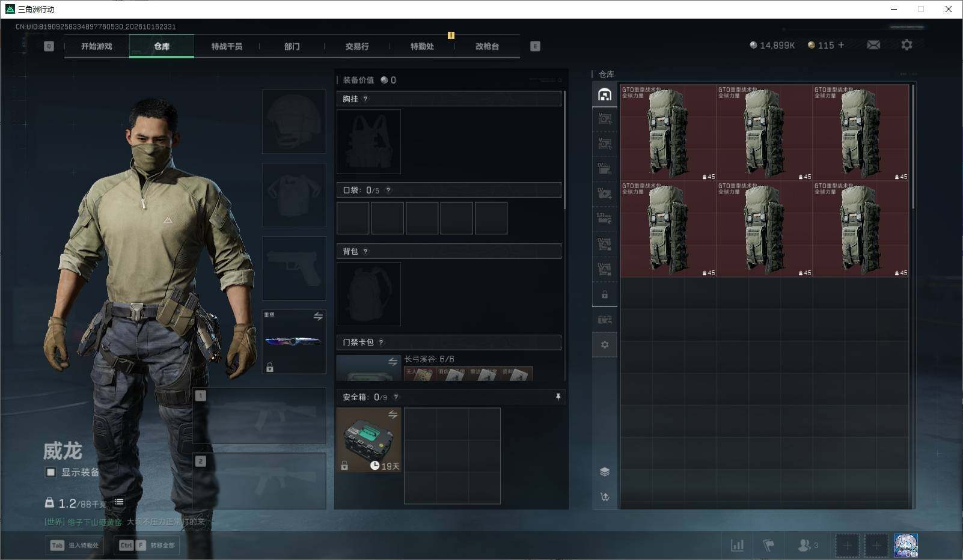Screen dimensions: 963x560
Task: Click the empty chest rig slot
Action: 368,142
